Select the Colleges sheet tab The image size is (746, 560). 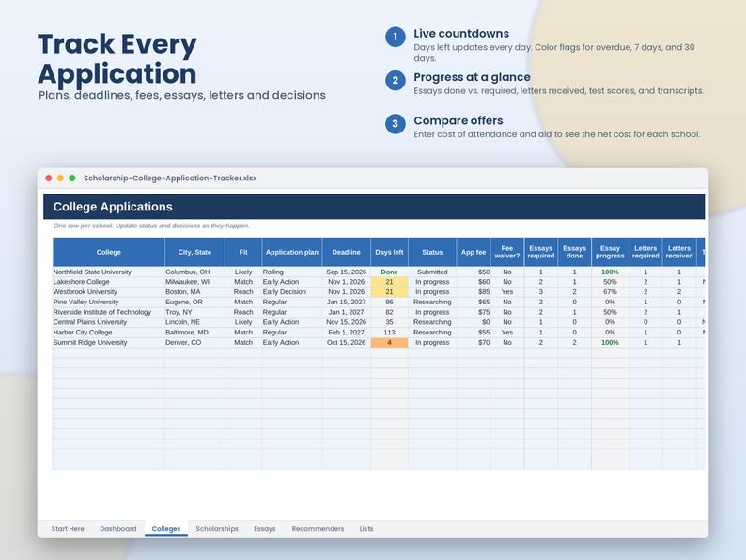coord(166,529)
